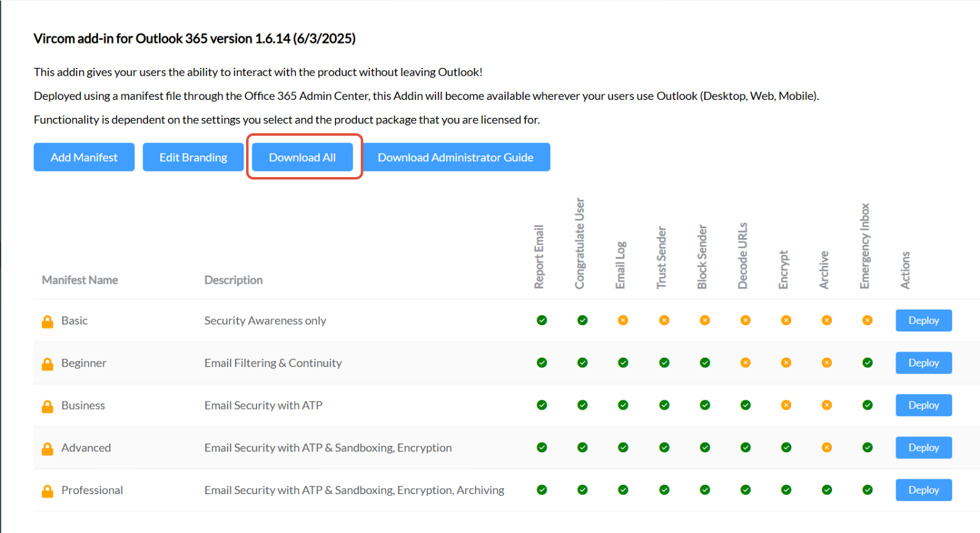
Task: Click the 'Email Filtering & Continuity' description
Action: coord(273,363)
